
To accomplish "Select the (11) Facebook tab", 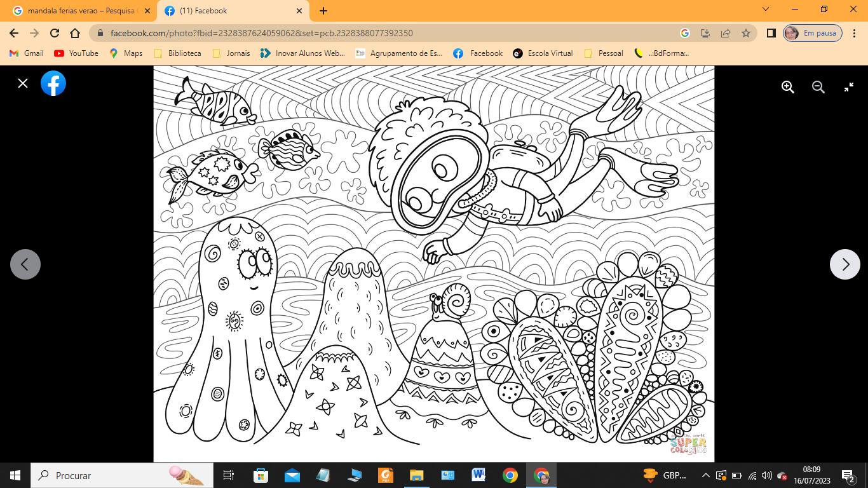I will (233, 11).
